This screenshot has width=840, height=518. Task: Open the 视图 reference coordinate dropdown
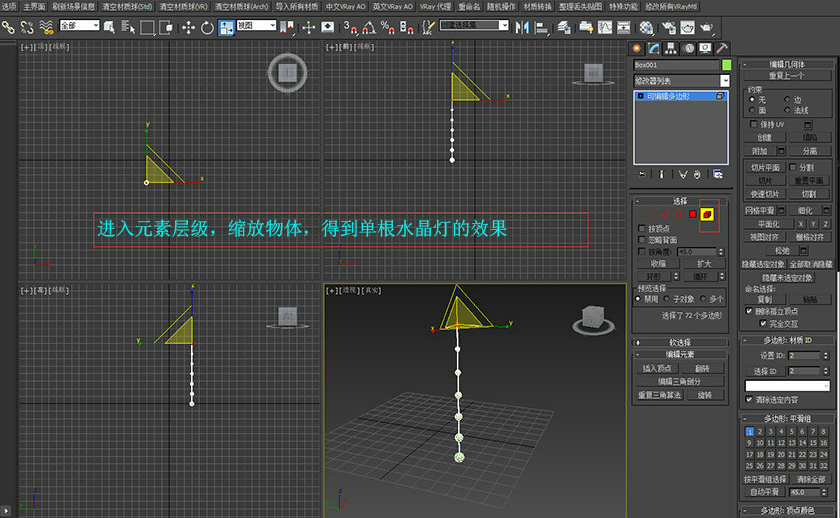click(x=257, y=25)
